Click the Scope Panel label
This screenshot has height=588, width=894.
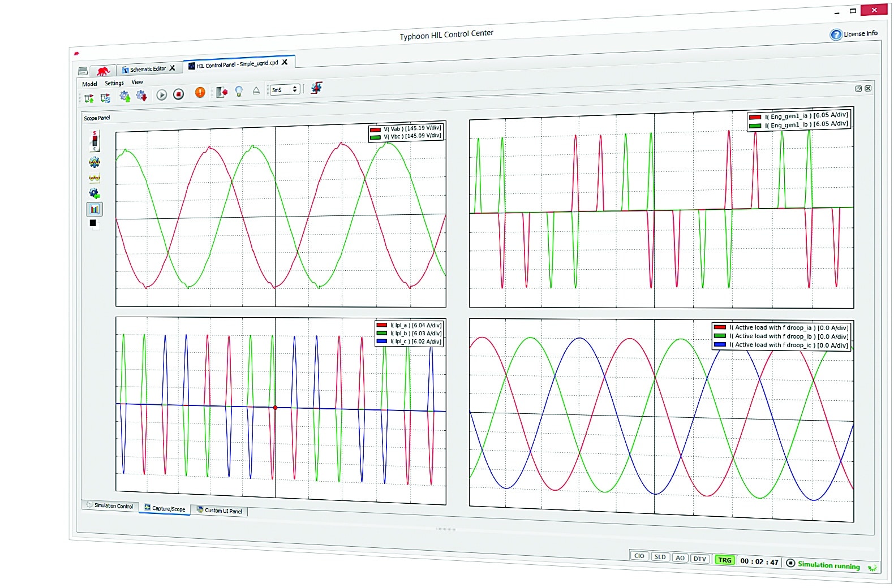click(x=97, y=118)
